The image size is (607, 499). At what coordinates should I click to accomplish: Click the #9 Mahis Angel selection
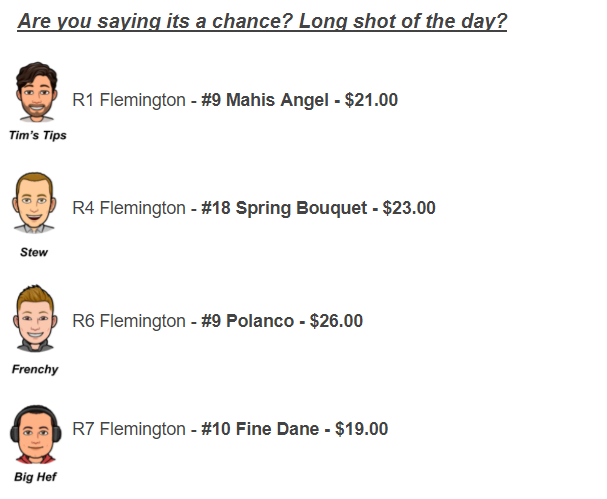coord(265,100)
